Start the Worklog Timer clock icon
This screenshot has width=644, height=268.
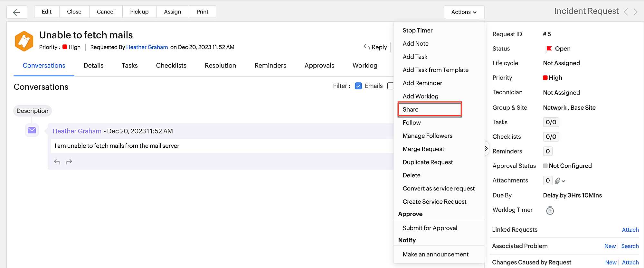click(550, 210)
